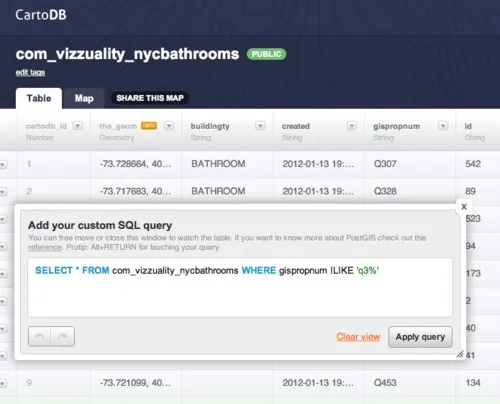Open the row options arrow for row 1
The width and height of the screenshot is (500, 404).
click(x=3, y=164)
